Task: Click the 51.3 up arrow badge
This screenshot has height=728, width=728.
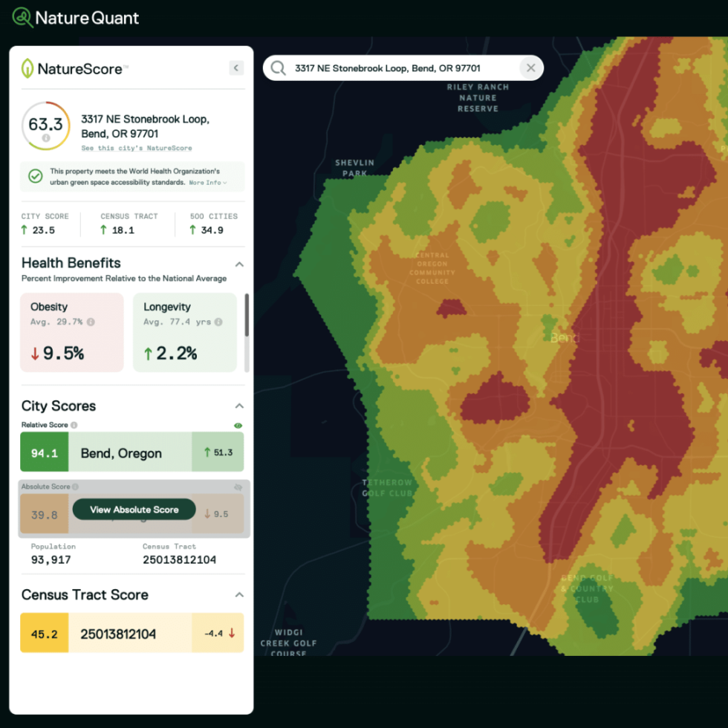Action: [x=218, y=452]
